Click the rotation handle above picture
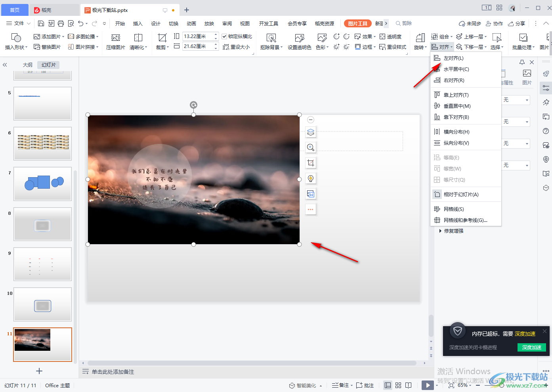Viewport: 552px width, 392px height. click(x=193, y=105)
